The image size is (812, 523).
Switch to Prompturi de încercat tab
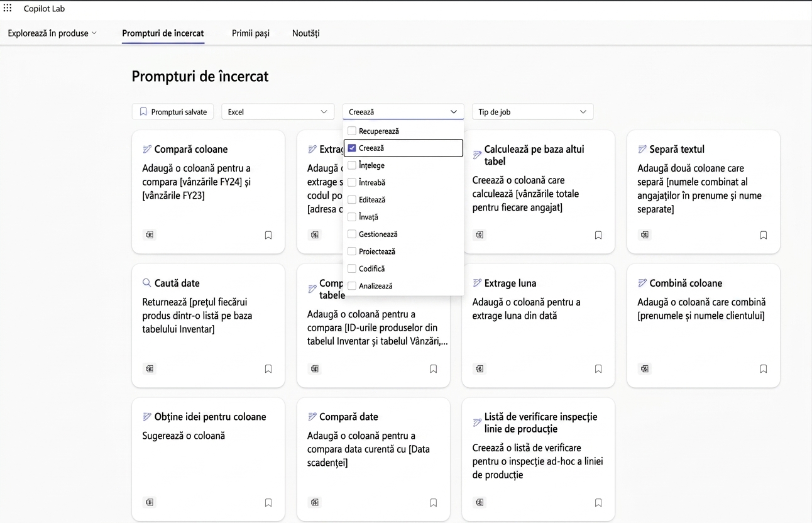pos(163,33)
